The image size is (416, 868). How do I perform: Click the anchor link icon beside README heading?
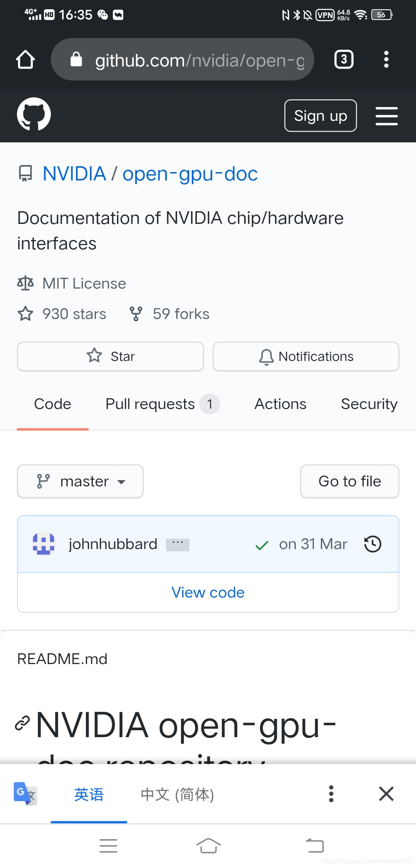(22, 723)
